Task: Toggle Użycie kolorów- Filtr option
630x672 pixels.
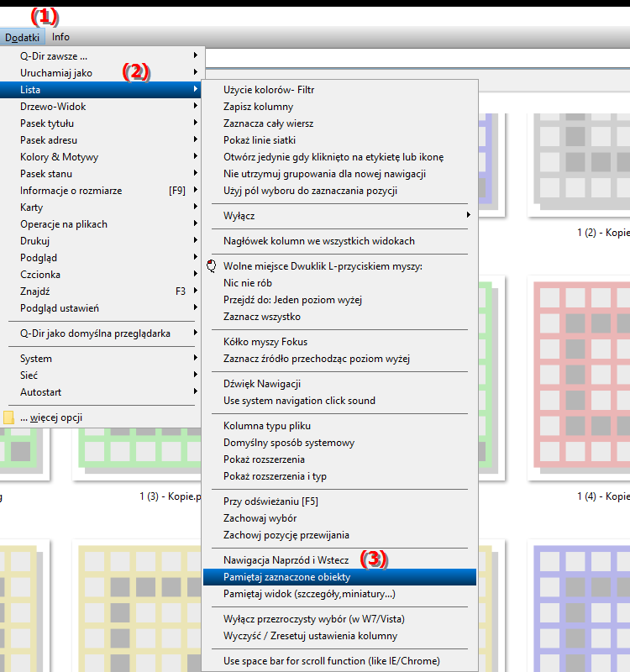Action: click(339, 90)
